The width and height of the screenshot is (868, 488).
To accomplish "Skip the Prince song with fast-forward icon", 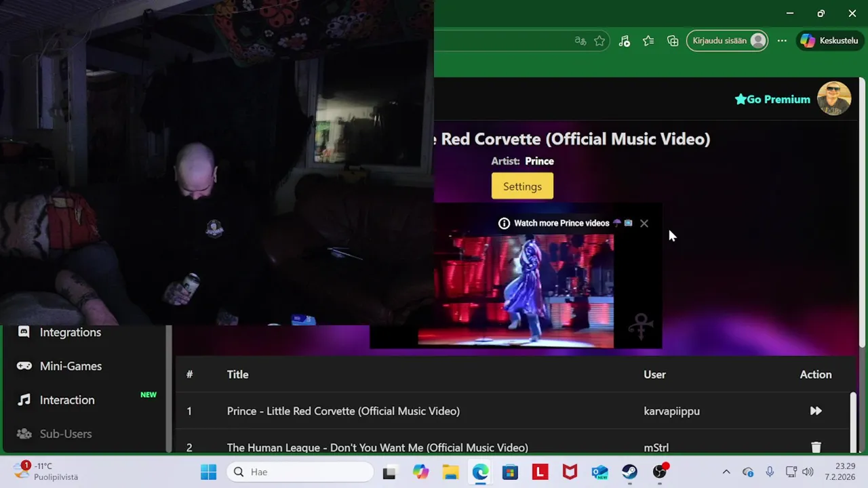I will [816, 411].
